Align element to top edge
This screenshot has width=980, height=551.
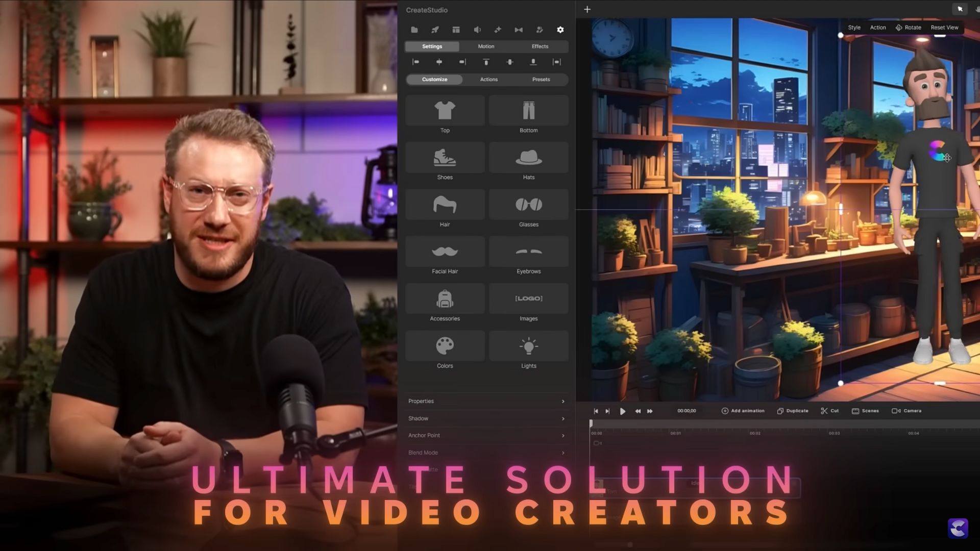pyautogui.click(x=486, y=62)
